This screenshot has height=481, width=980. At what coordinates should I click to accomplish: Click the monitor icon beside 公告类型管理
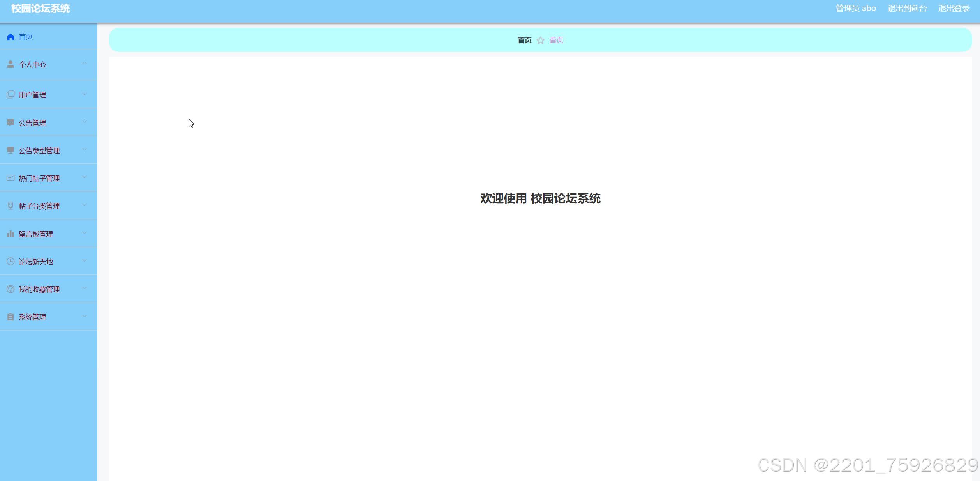pyautogui.click(x=11, y=150)
